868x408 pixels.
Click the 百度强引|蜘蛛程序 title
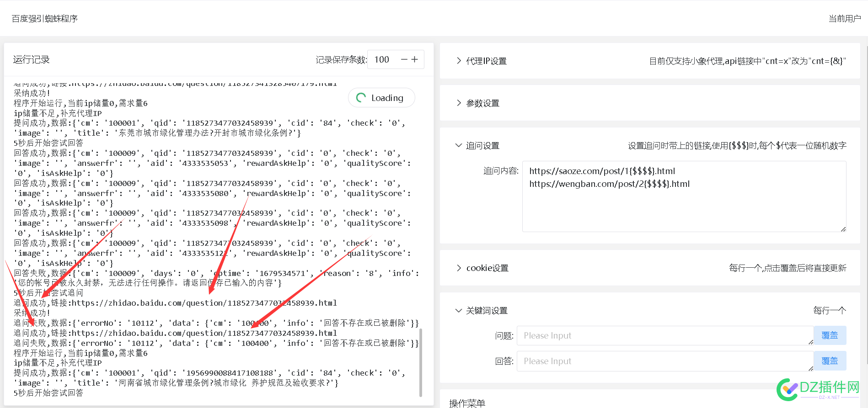[45, 19]
